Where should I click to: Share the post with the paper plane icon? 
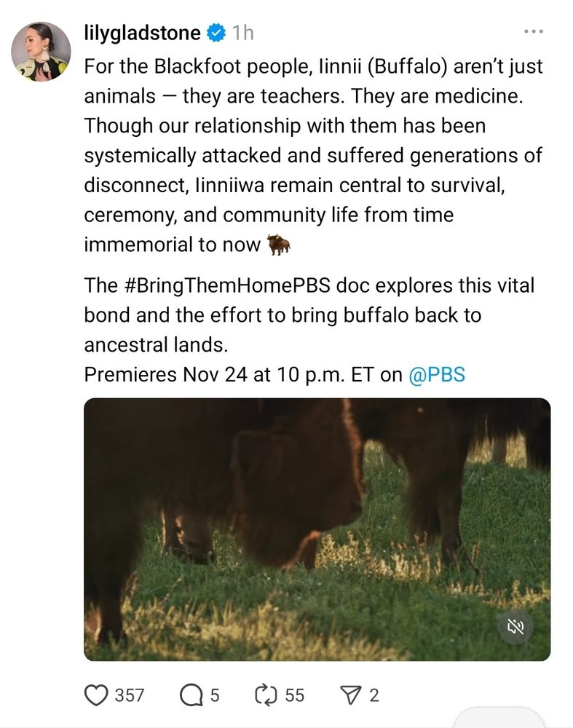(x=352, y=695)
